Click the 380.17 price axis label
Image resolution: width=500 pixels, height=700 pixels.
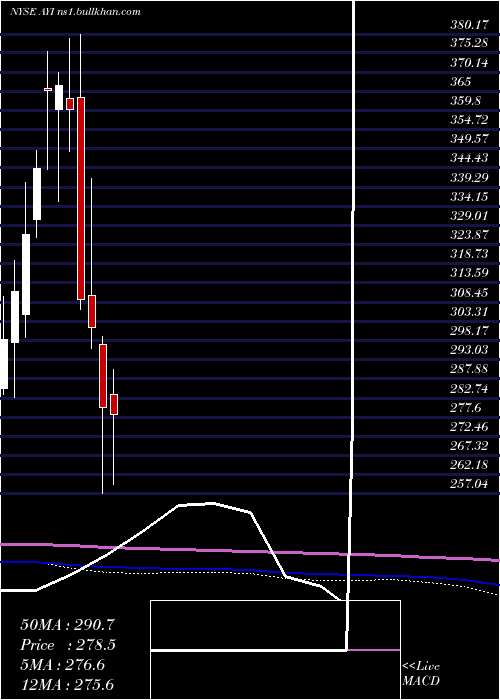(469, 25)
